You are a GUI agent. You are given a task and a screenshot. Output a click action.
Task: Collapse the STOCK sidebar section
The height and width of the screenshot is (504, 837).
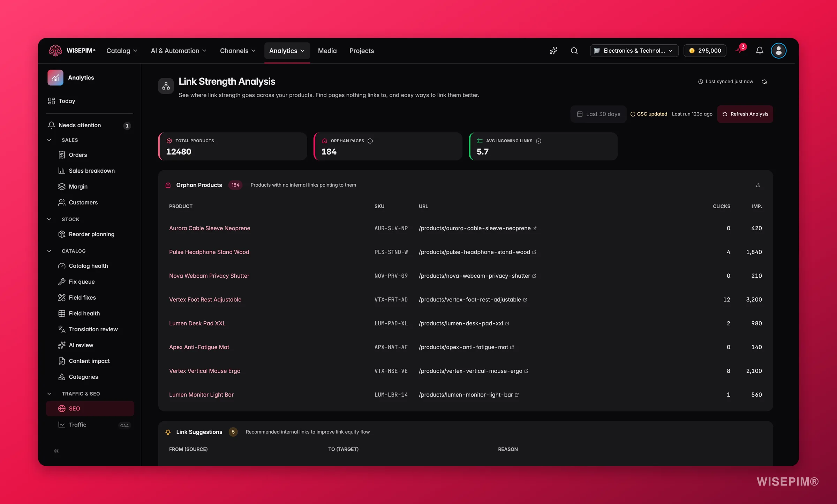(x=49, y=219)
